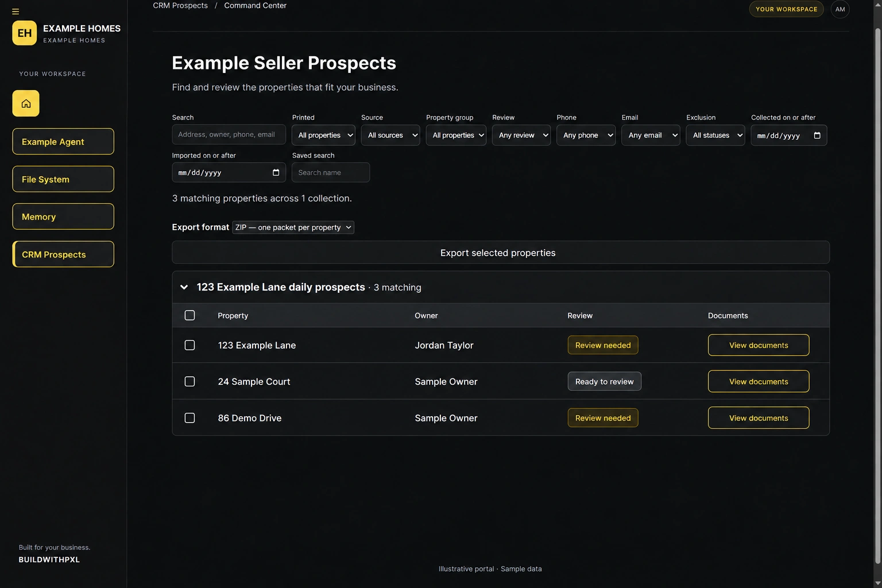Screen dimensions: 882x588
Task: View documents for 24 Sample Court
Action: [x=759, y=381]
